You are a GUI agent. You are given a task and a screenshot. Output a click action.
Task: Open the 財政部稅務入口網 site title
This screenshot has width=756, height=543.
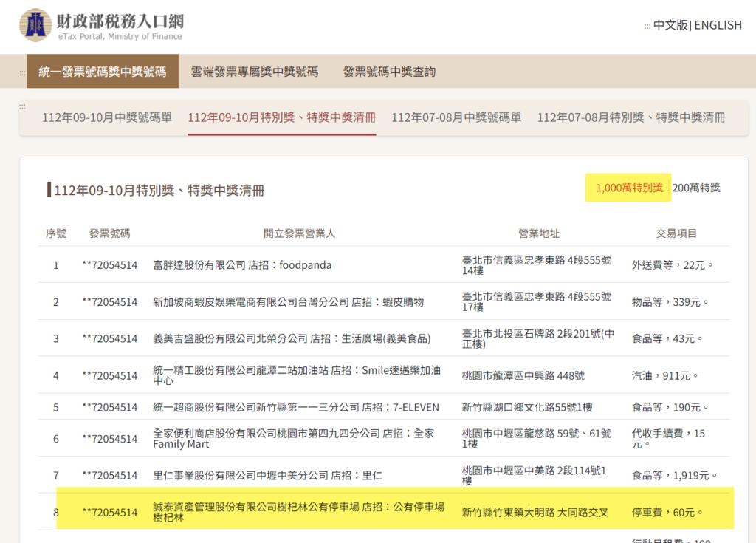120,21
